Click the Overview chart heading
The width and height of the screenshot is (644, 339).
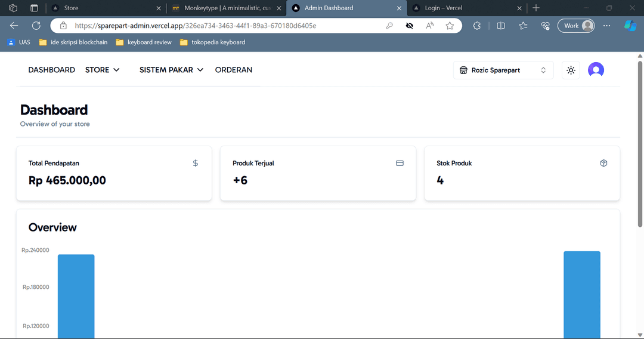pyautogui.click(x=52, y=227)
